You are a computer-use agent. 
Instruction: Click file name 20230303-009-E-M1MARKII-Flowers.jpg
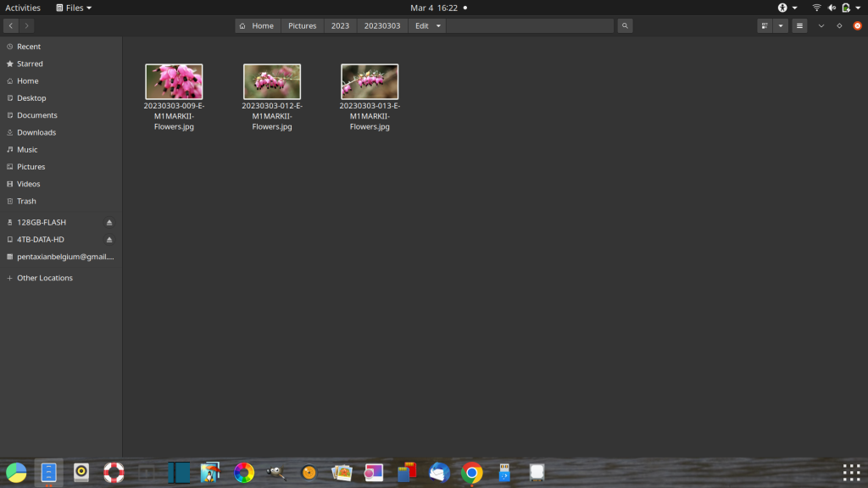click(174, 116)
